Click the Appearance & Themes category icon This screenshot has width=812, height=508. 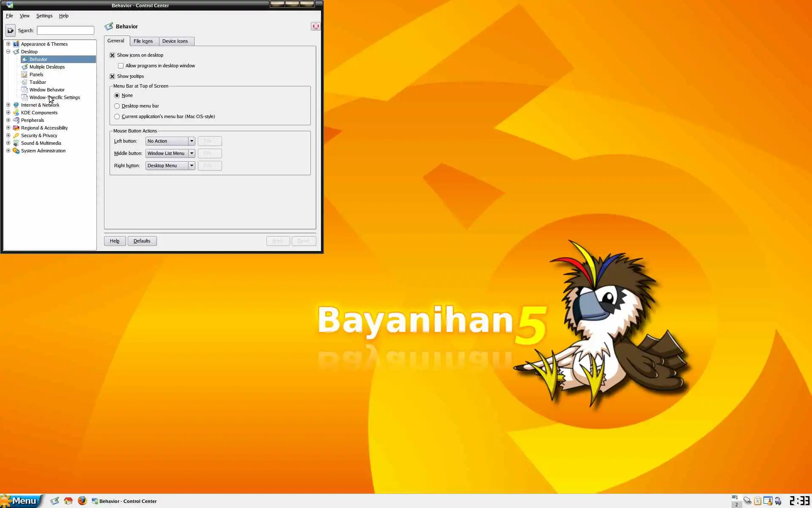pos(16,44)
